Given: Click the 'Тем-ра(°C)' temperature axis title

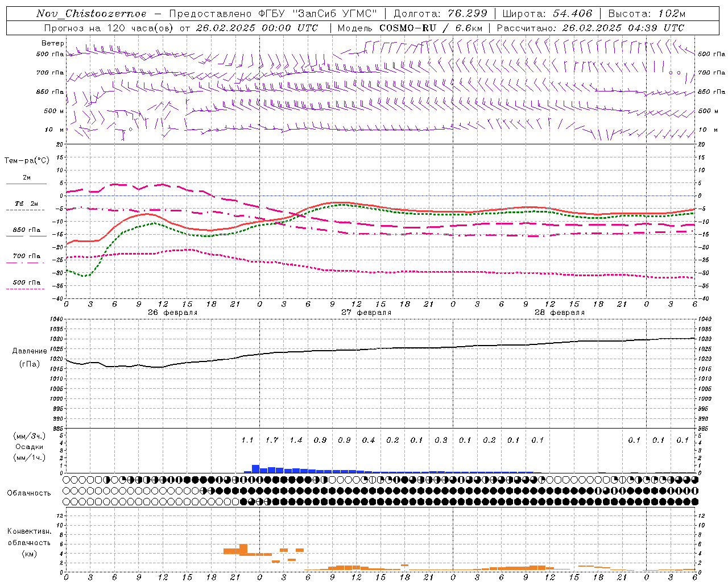Looking at the screenshot, I should 27,161.
